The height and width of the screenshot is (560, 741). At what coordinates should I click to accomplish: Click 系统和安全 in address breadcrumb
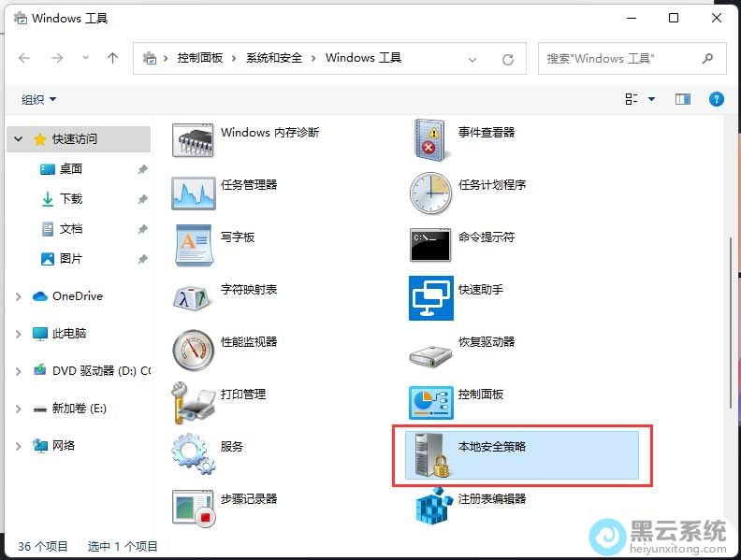click(x=274, y=58)
